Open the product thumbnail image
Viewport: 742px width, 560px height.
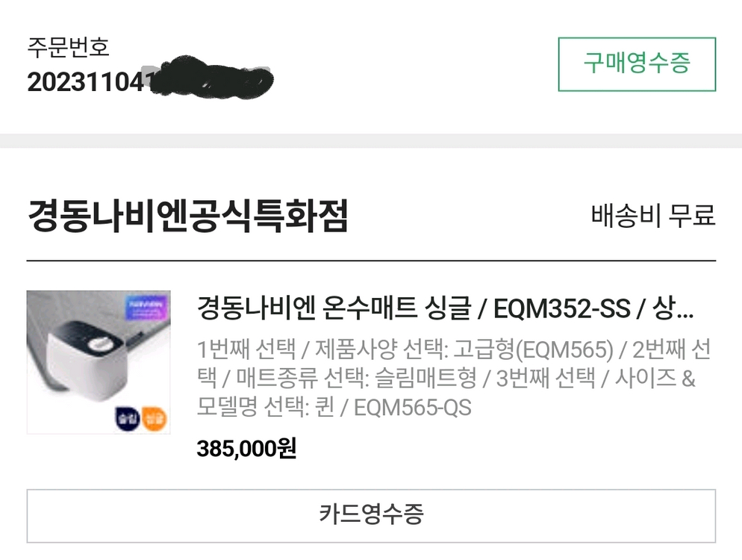click(x=101, y=362)
